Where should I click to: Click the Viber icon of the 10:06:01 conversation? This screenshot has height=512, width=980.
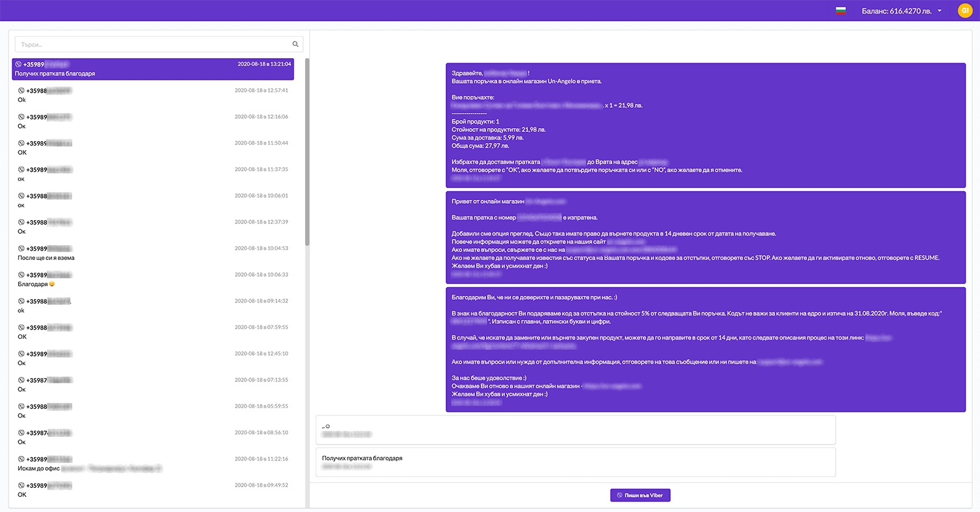21,196
